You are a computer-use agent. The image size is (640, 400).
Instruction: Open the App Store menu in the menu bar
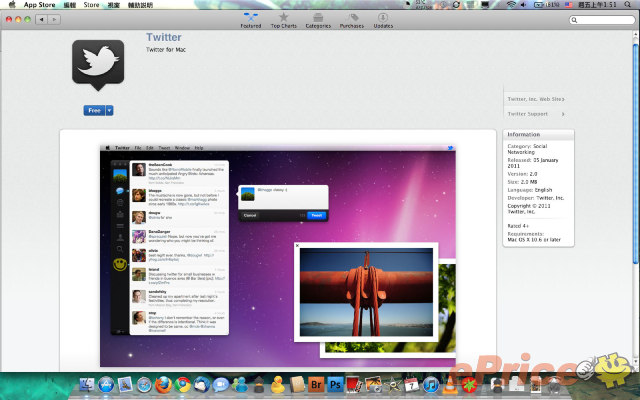pyautogui.click(x=39, y=4)
